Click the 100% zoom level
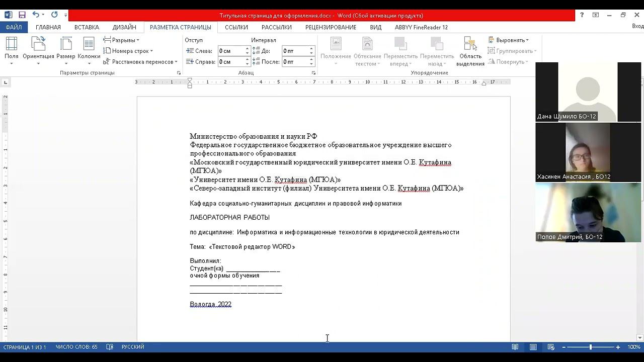 tap(634, 347)
